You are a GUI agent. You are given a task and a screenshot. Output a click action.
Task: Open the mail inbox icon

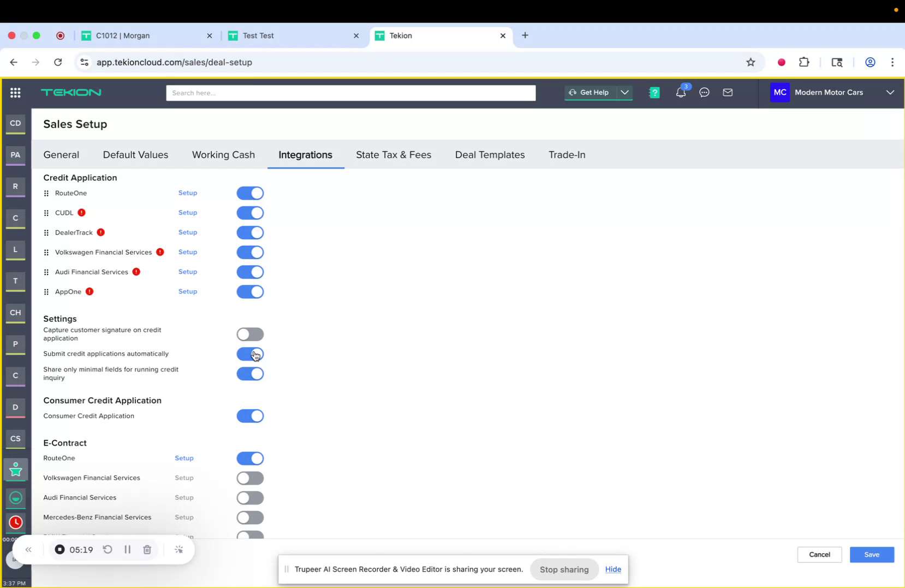point(728,93)
